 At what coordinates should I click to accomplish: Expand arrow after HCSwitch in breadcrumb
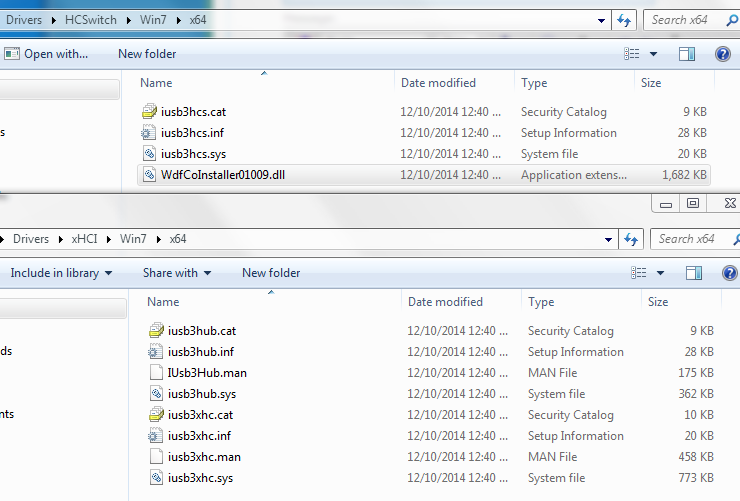[129, 20]
